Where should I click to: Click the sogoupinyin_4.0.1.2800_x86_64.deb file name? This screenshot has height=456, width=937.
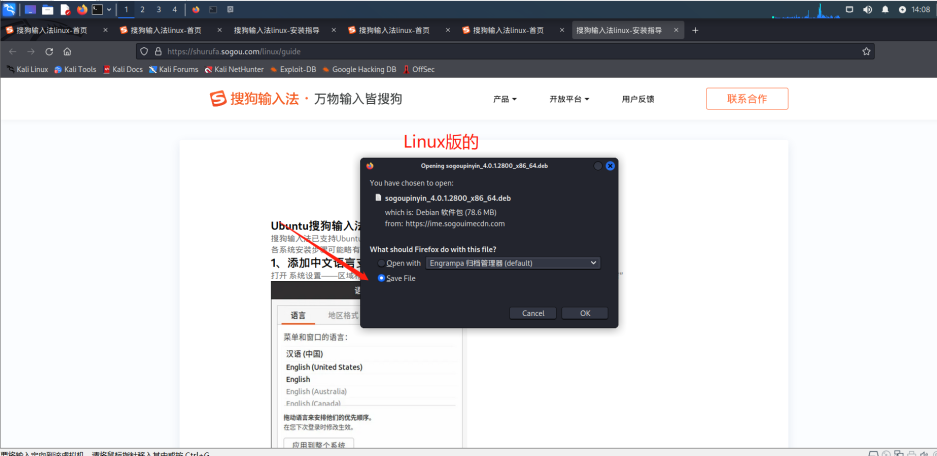pos(448,198)
